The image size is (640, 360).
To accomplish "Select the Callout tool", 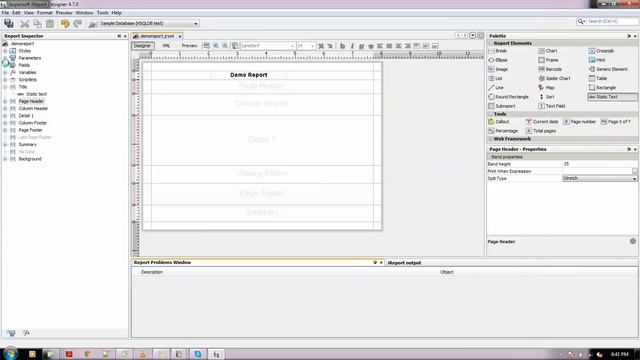I will pos(498,122).
